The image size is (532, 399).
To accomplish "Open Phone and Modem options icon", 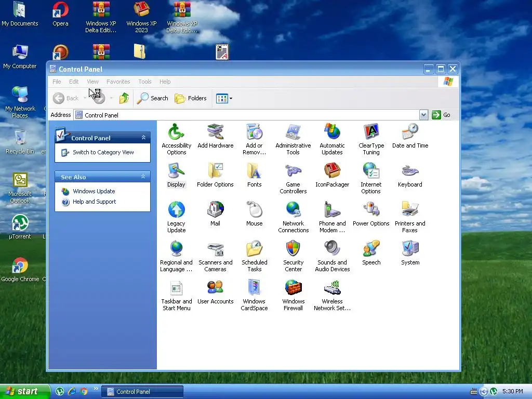I will 332,217.
